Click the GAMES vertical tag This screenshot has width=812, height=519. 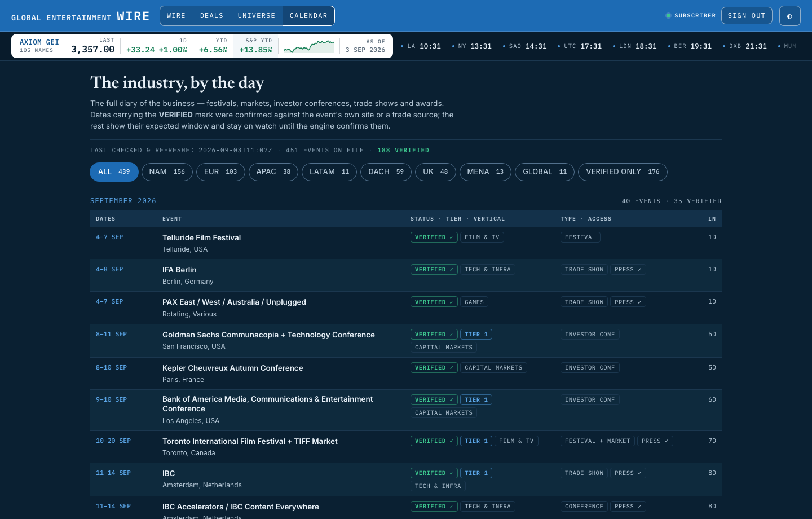coord(474,302)
